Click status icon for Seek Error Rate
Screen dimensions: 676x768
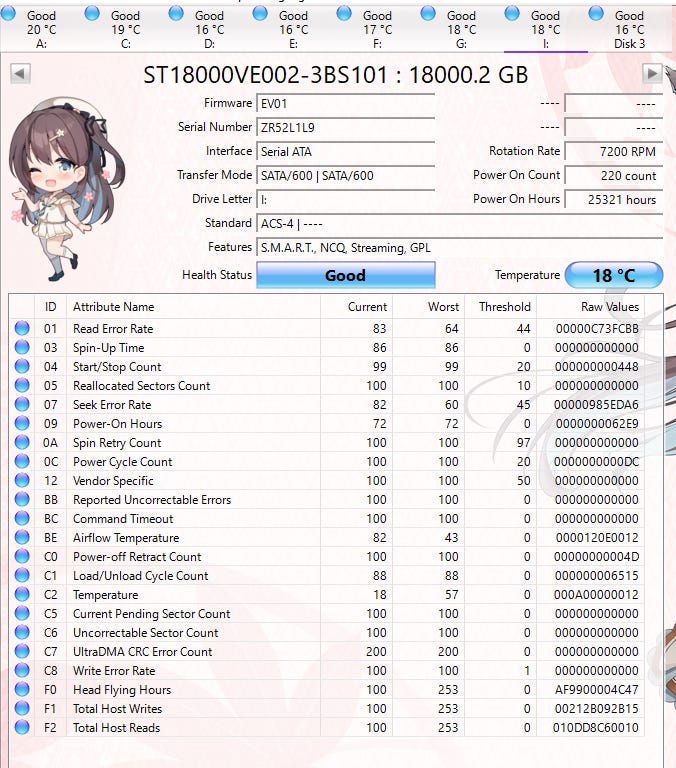point(22,405)
